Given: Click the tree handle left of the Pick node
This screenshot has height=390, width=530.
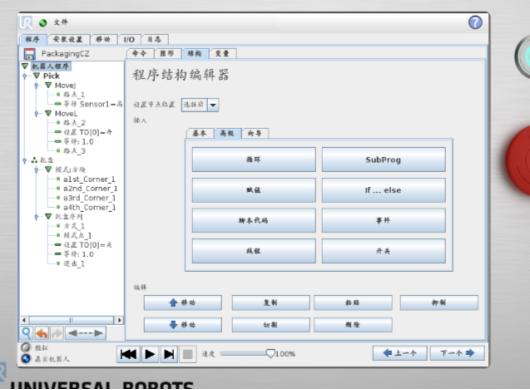Looking at the screenshot, I should point(24,76).
